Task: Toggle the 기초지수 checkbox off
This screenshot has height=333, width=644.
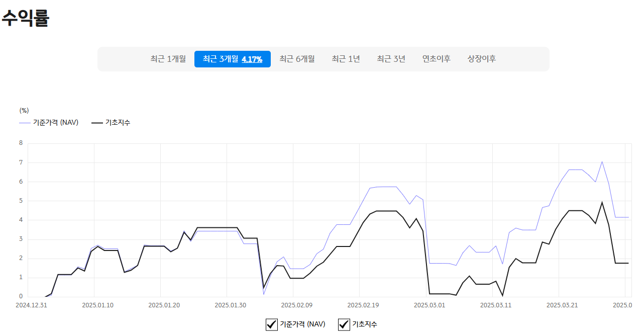Action: click(x=344, y=325)
